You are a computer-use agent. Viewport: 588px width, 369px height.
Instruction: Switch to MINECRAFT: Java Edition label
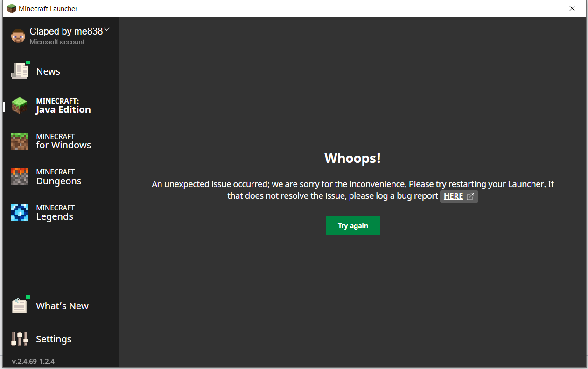pyautogui.click(x=63, y=106)
